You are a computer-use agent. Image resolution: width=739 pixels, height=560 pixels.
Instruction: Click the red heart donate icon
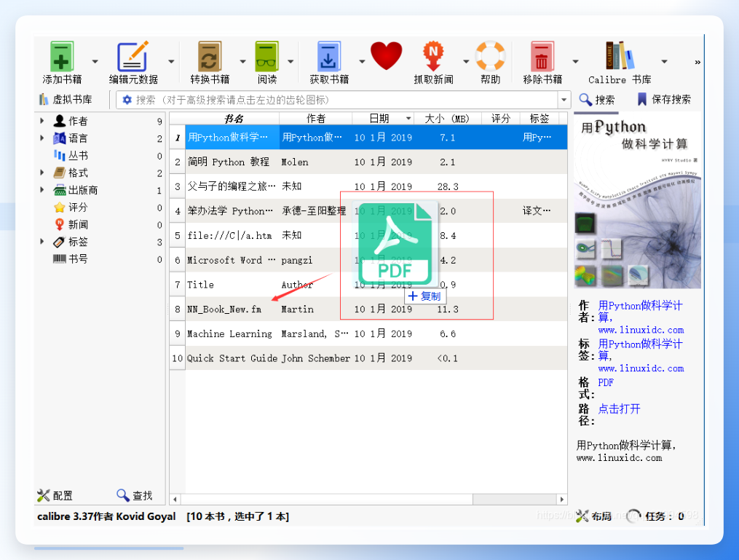387,56
